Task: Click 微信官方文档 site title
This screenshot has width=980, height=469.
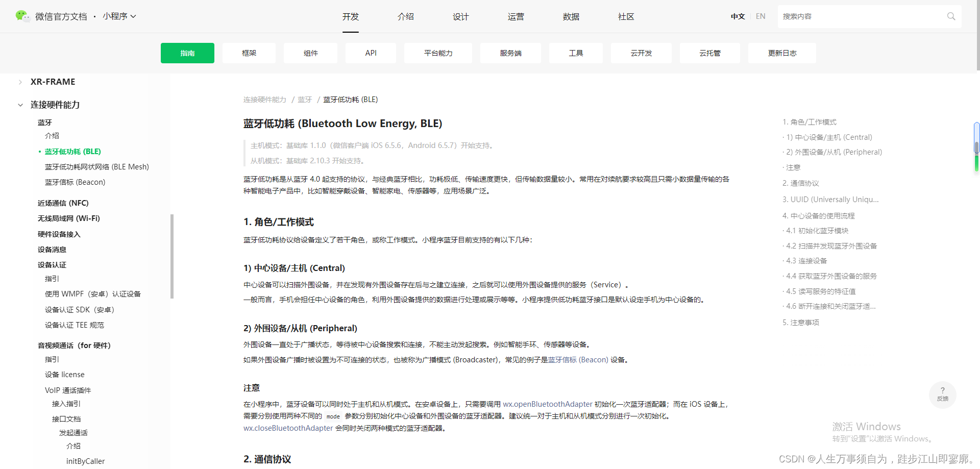Action: tap(61, 16)
